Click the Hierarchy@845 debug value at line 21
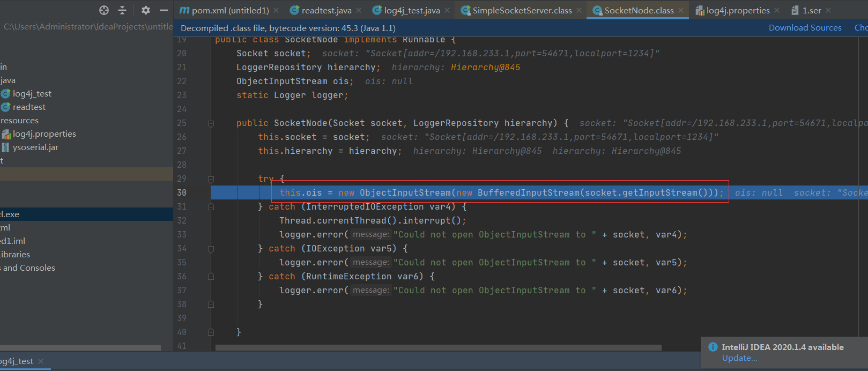 coord(485,68)
